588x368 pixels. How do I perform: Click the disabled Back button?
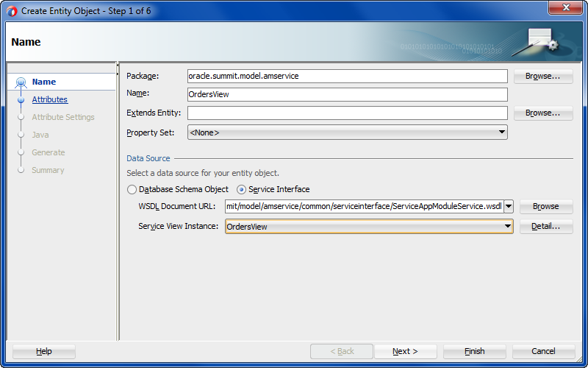coord(342,351)
